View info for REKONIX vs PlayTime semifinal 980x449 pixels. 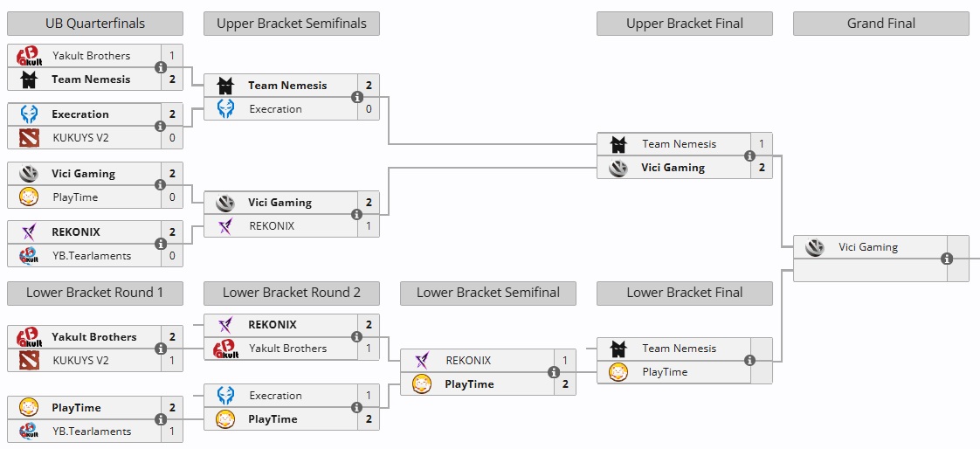point(554,372)
